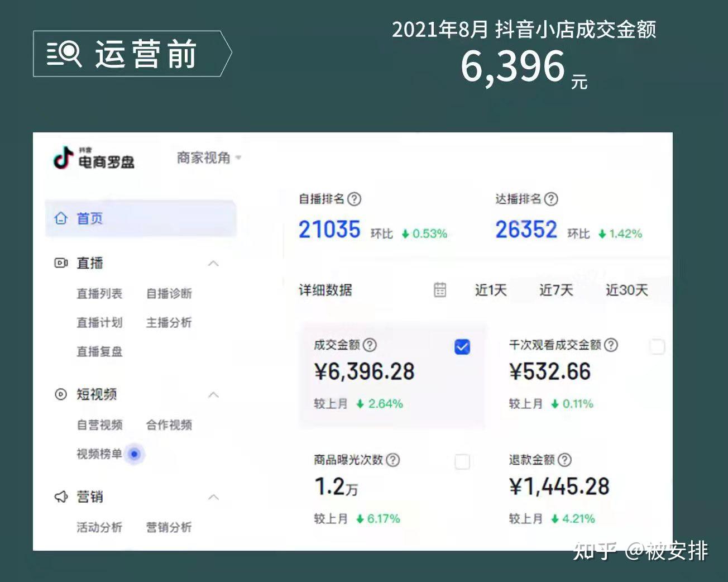Click the 6.17% change under 商品曝光次数
Screen dimensions: 728x582
[x=378, y=519]
